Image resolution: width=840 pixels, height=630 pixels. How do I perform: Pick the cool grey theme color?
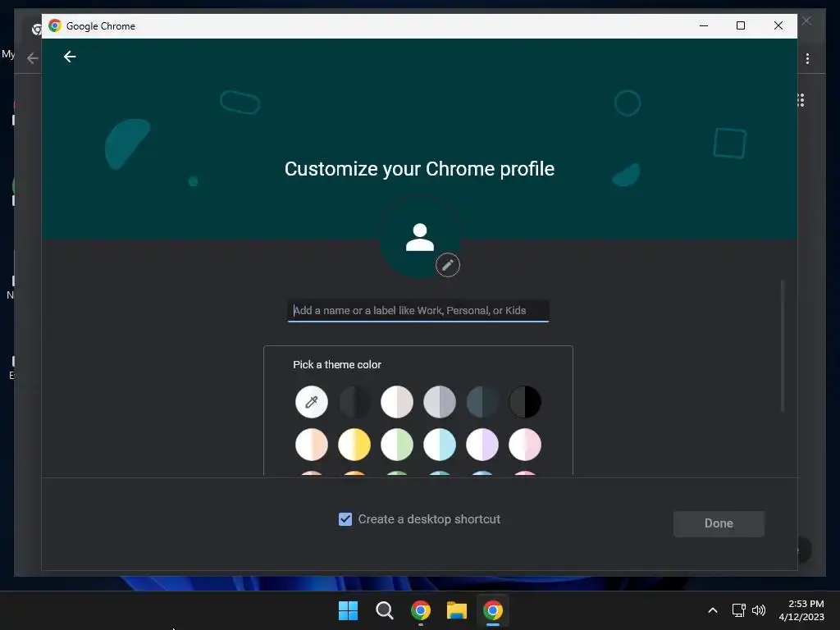(x=440, y=401)
